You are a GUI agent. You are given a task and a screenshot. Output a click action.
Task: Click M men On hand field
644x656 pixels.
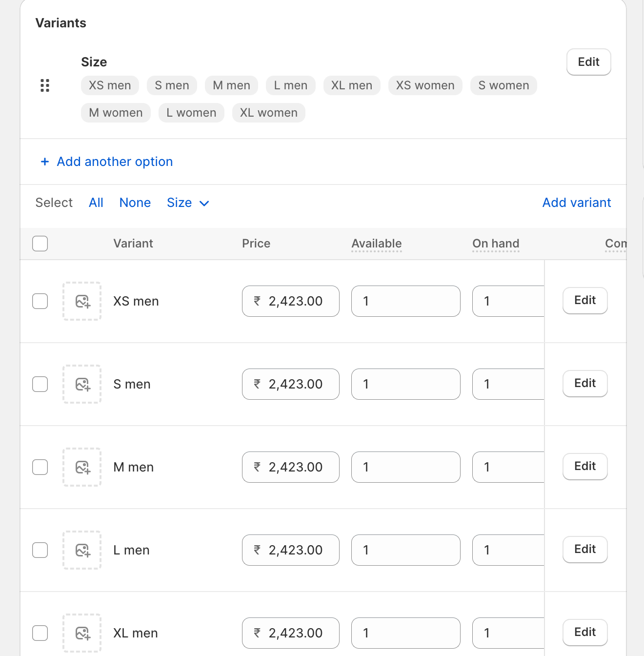[508, 467]
